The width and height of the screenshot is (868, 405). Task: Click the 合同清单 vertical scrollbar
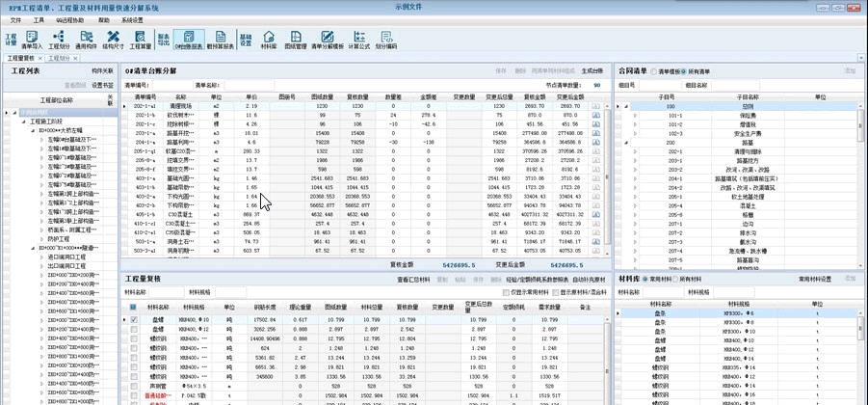[860, 186]
